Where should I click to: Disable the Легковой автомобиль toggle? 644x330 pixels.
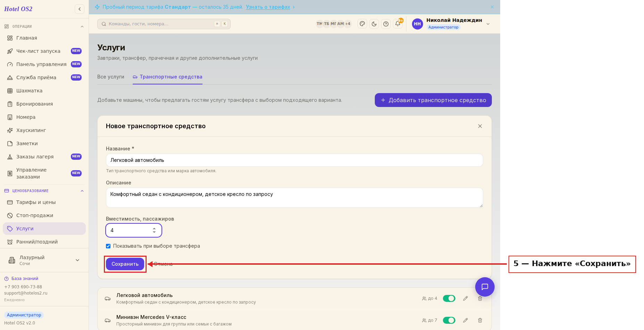point(449,298)
